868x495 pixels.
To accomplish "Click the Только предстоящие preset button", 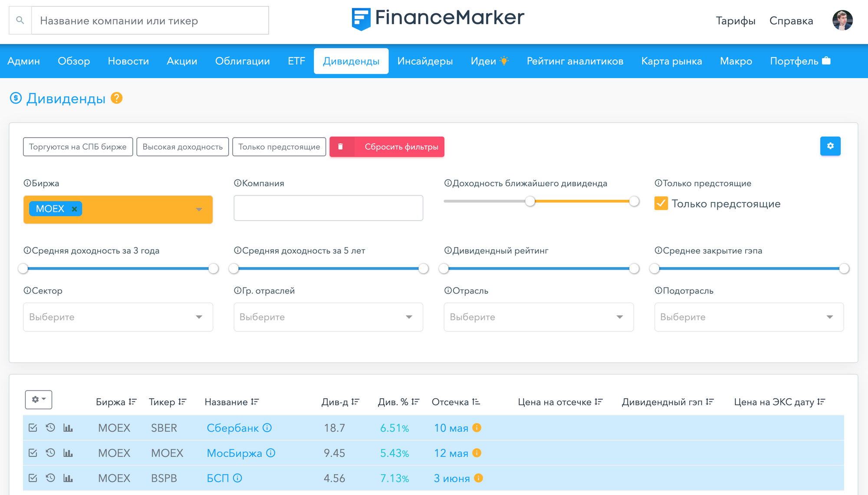I will point(279,147).
